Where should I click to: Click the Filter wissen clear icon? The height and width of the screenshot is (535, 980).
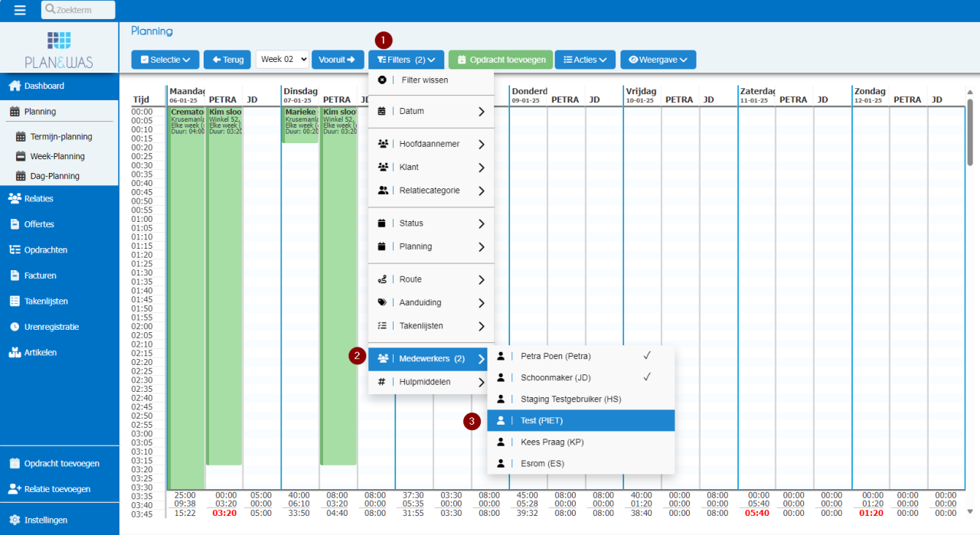click(382, 80)
